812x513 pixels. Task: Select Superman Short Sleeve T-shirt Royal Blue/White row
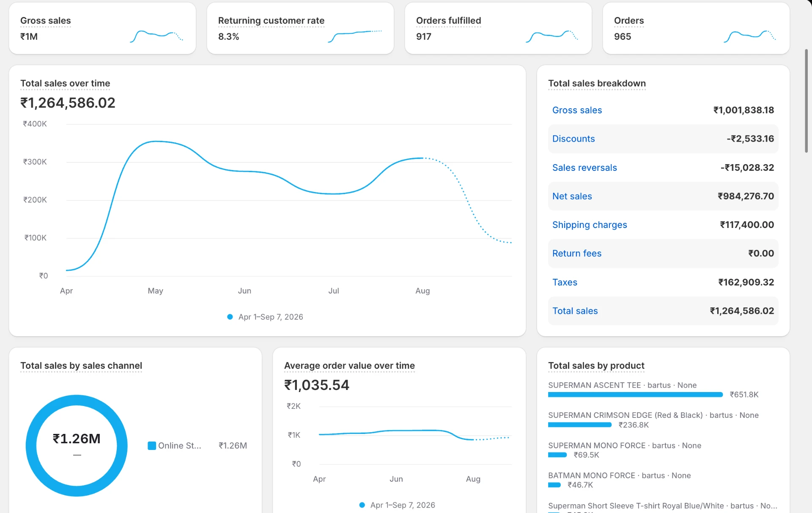[x=663, y=506]
